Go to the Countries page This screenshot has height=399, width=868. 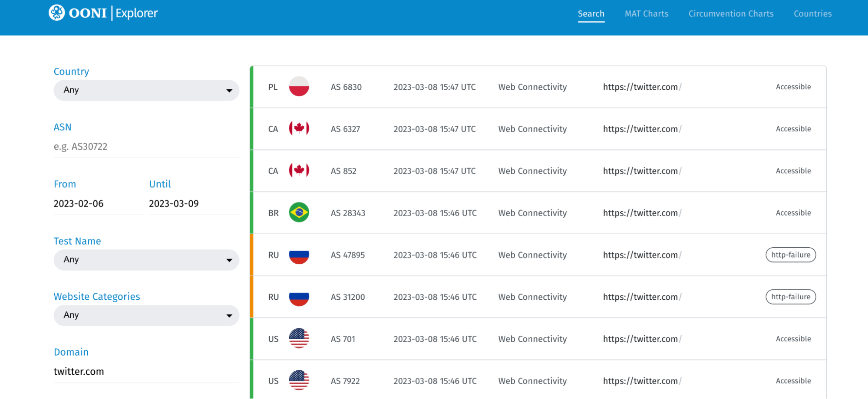tap(812, 14)
